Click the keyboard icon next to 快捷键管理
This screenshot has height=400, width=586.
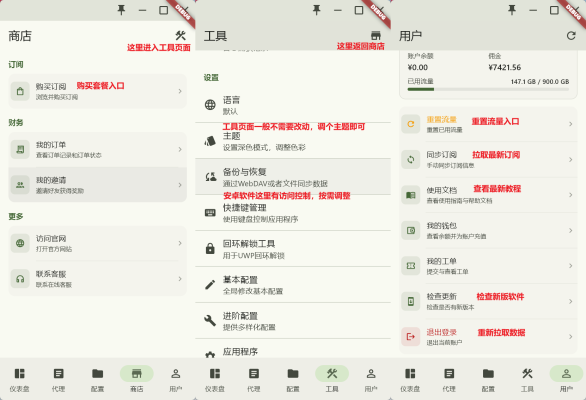[210, 213]
